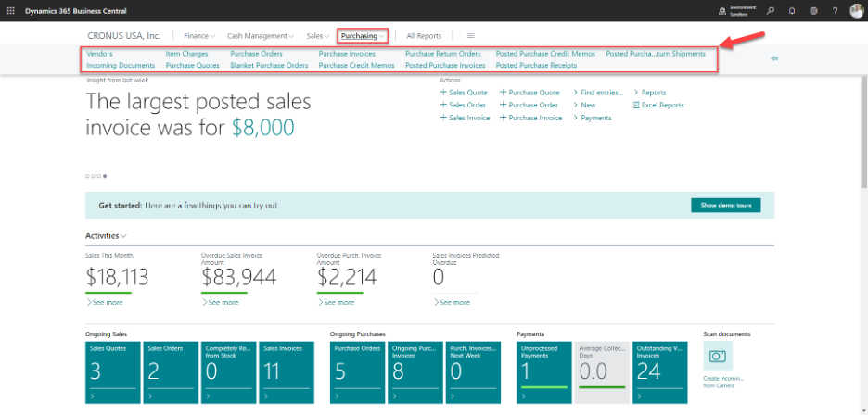868x415 pixels.
Task: Open the Vendors link
Action: point(99,54)
